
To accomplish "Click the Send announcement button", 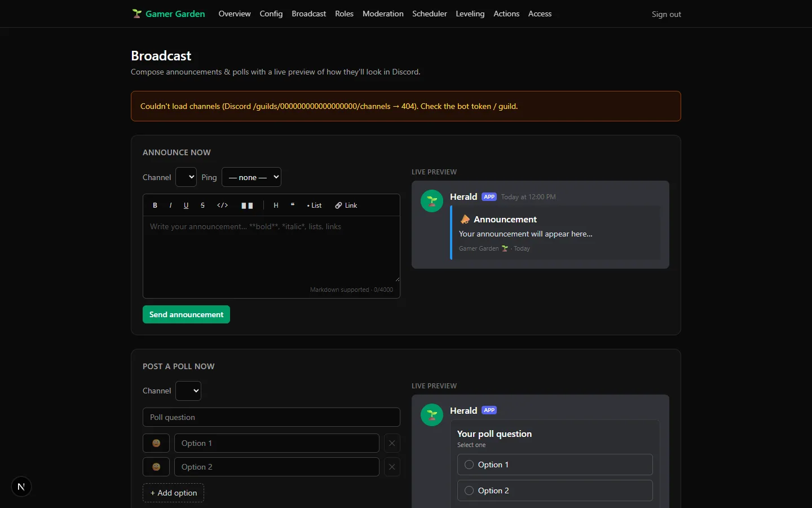I will [186, 314].
